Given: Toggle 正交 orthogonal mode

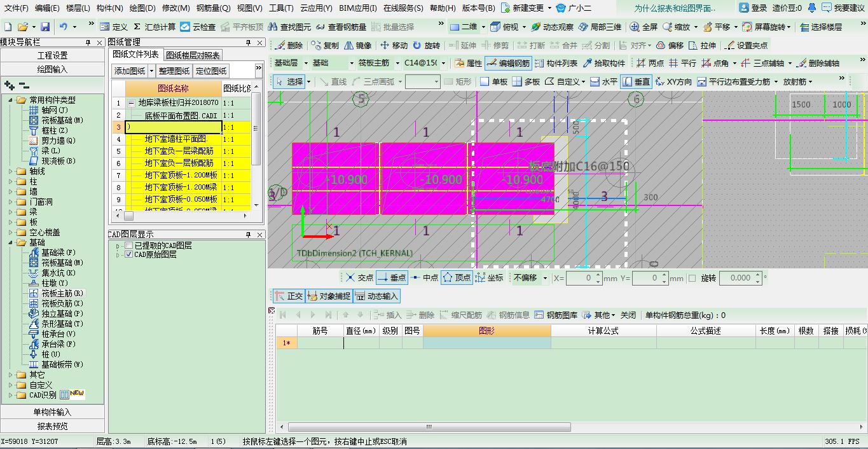Looking at the screenshot, I should (289, 296).
